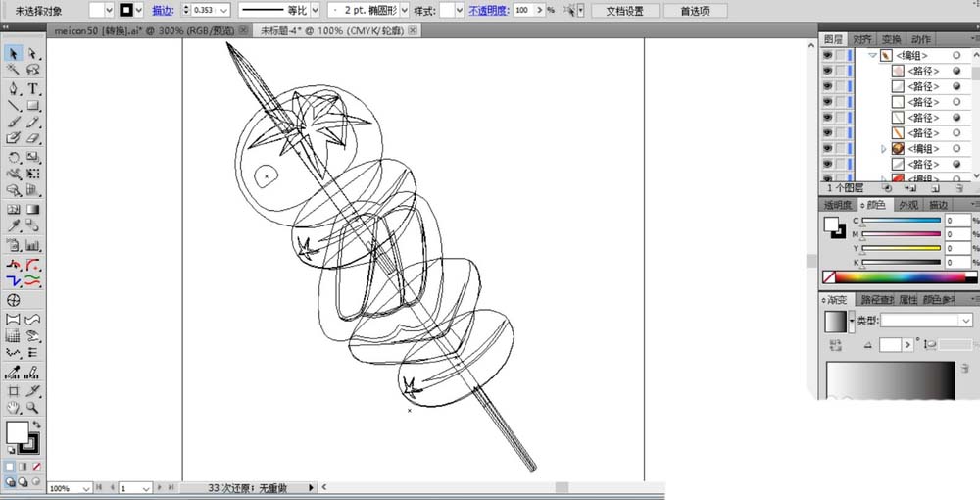Toggle visibility of first <路径> row
The width and height of the screenshot is (980, 500).
click(827, 71)
